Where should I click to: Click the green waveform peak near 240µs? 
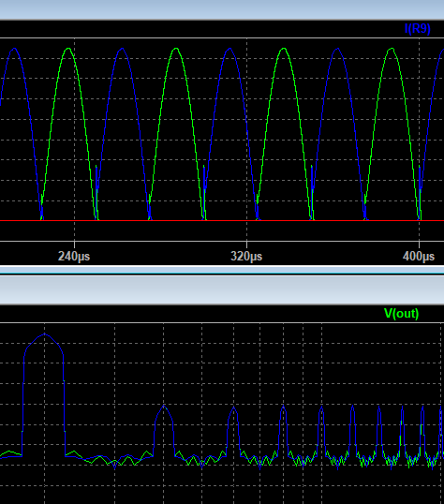[x=68, y=49]
